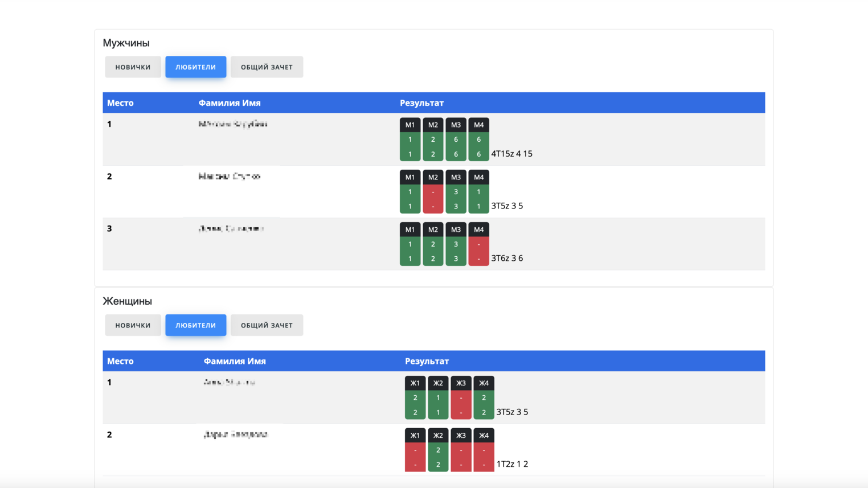Viewport: 868px width, 488px height.
Task: Select the Новички tab under Мужчины
Action: pyautogui.click(x=133, y=67)
